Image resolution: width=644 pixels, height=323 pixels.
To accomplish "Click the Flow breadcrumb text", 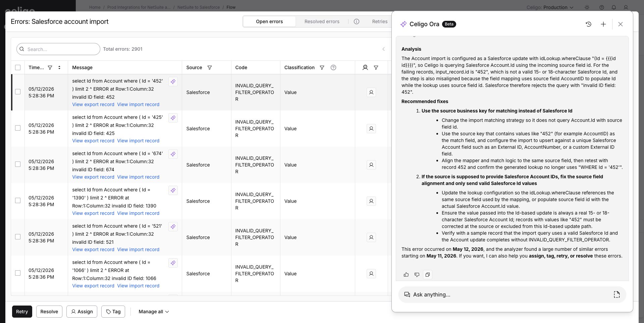I will [231, 7].
